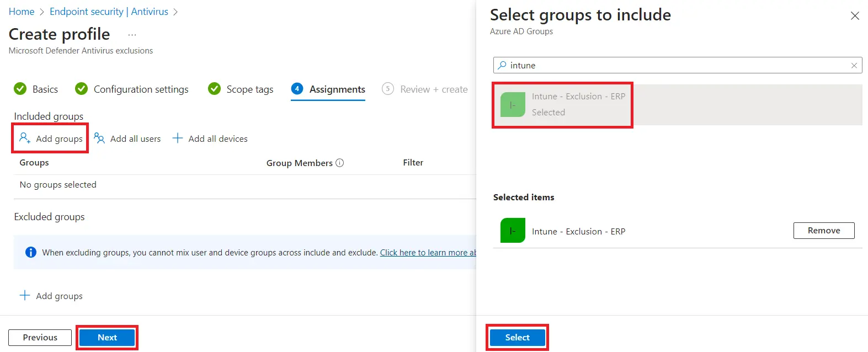868x352 pixels.
Task: Click the Add groups icon under Included groups
Action: point(25,138)
